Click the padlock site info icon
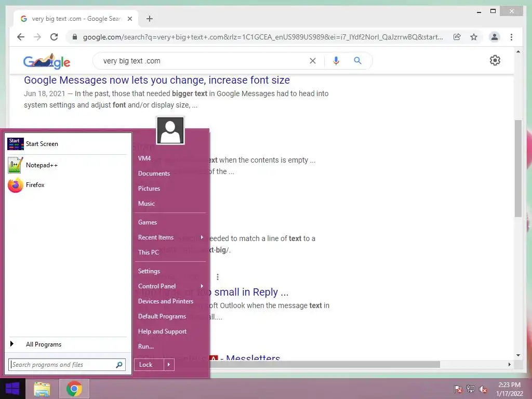Screen dimensions: 532x399 pyautogui.click(x=75, y=37)
